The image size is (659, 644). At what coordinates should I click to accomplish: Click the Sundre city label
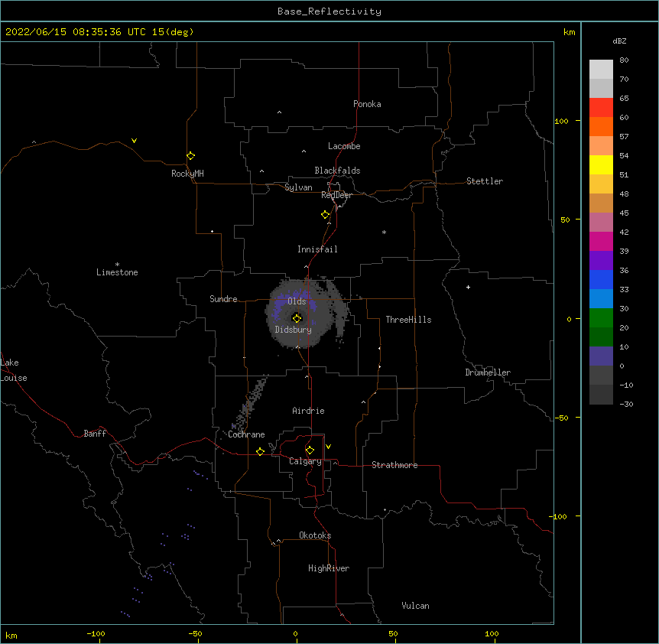point(223,299)
